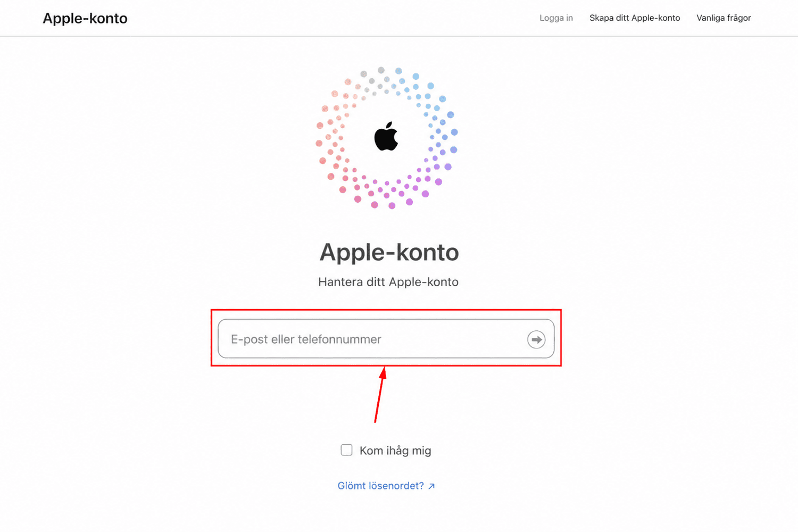This screenshot has width=798, height=532.
Task: Focus the E-post eller telefonnummer field
Action: click(386, 339)
